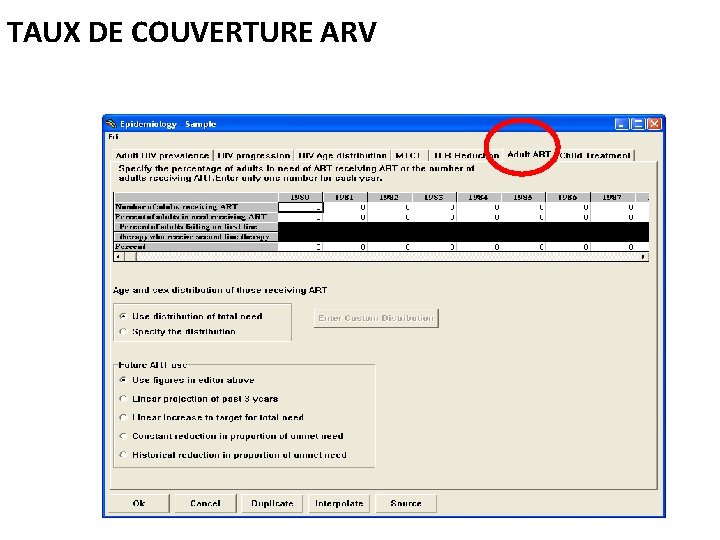Image resolution: width=720 pixels, height=540 pixels.
Task: Switch to the TFR Reduction tab
Action: 464,156
